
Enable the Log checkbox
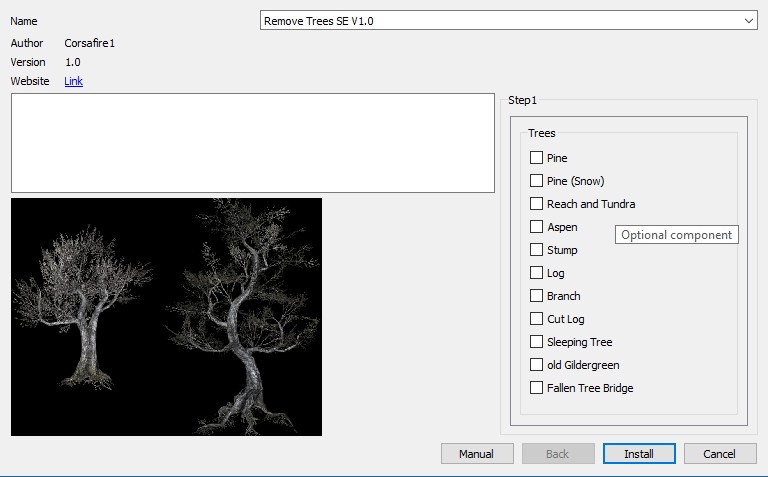[537, 273]
